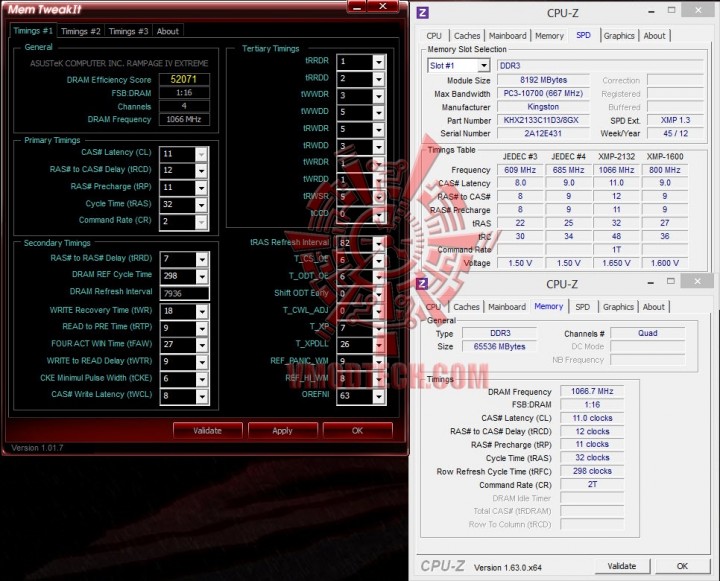Click Size 65536 MBytes field in Memory window

[x=499, y=347]
